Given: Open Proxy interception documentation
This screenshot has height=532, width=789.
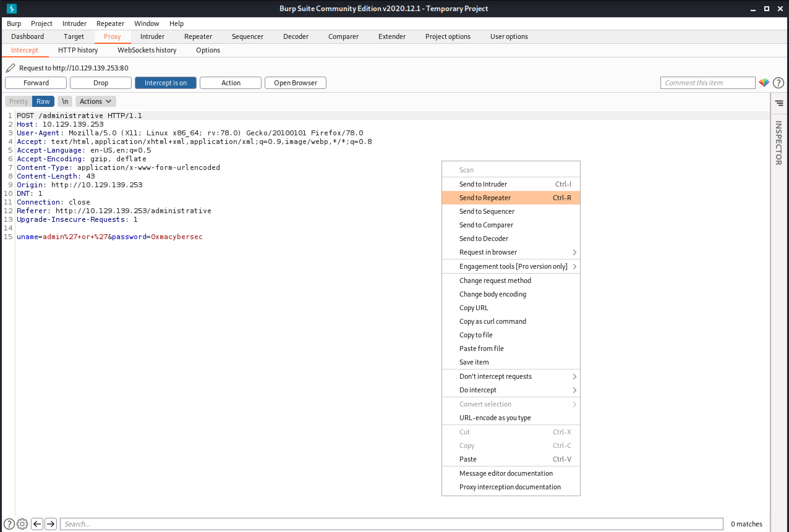Looking at the screenshot, I should coord(511,487).
